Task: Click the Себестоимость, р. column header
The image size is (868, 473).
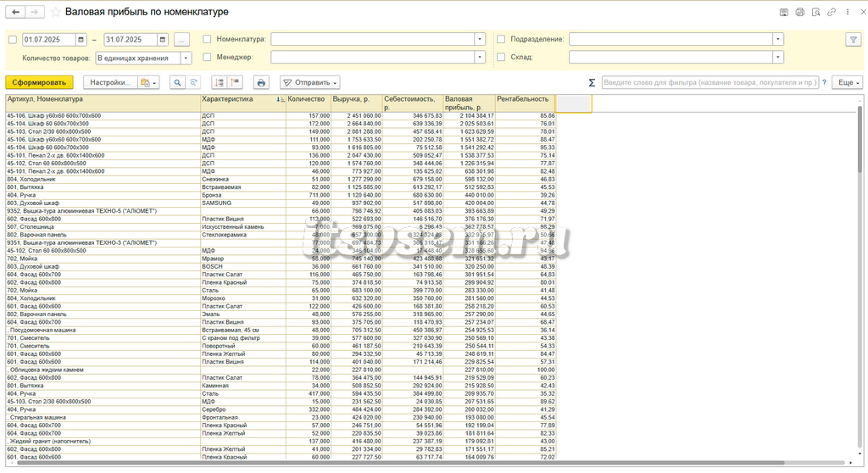Action: (413, 103)
